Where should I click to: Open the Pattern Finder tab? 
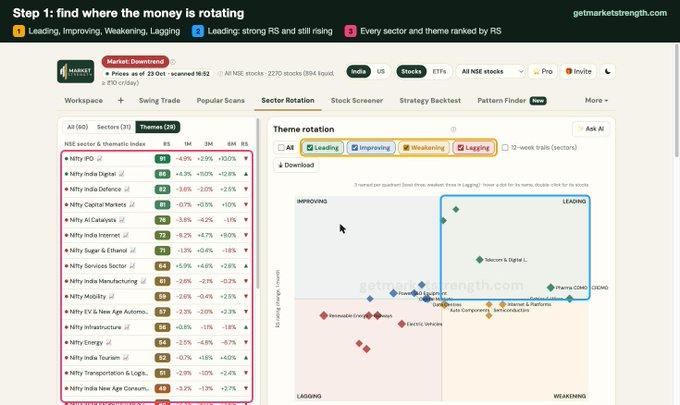pos(512,100)
